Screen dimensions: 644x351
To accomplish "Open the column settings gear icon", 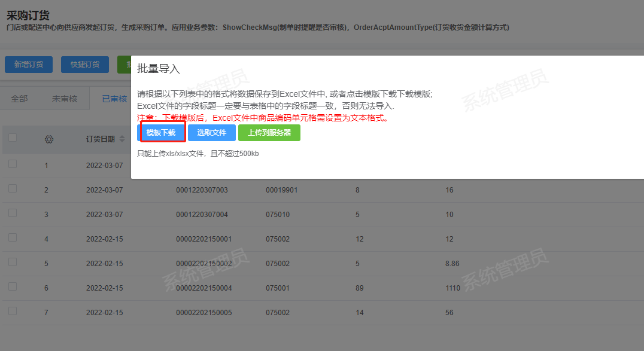I will click(49, 139).
